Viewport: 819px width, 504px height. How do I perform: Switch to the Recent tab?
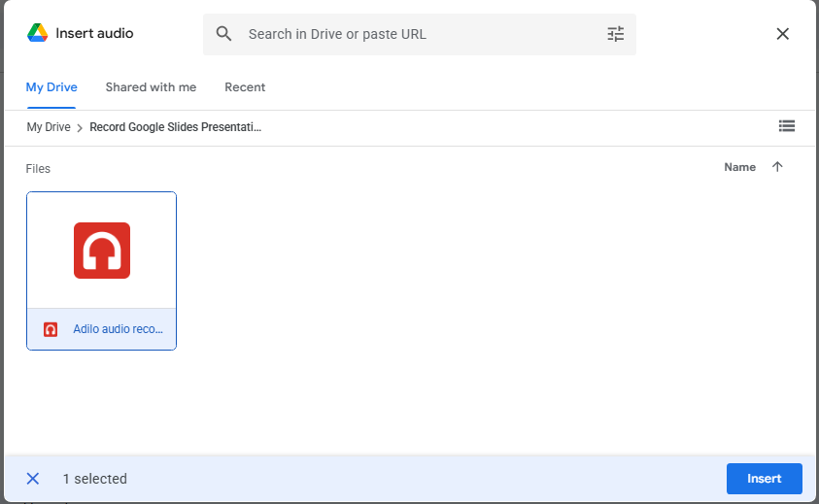245,87
